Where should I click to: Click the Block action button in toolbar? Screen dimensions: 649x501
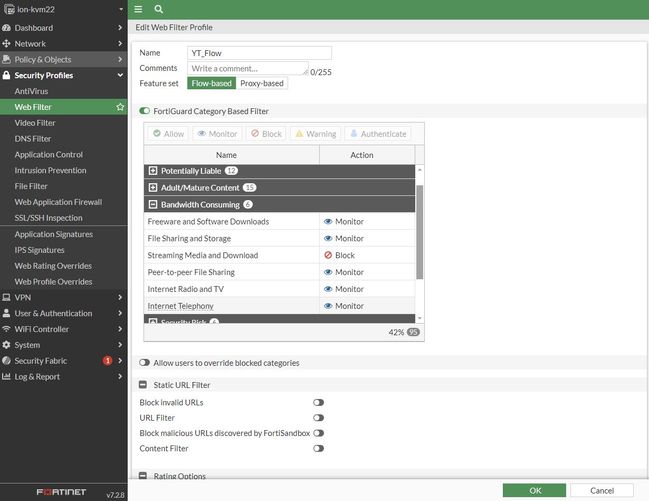[266, 134]
